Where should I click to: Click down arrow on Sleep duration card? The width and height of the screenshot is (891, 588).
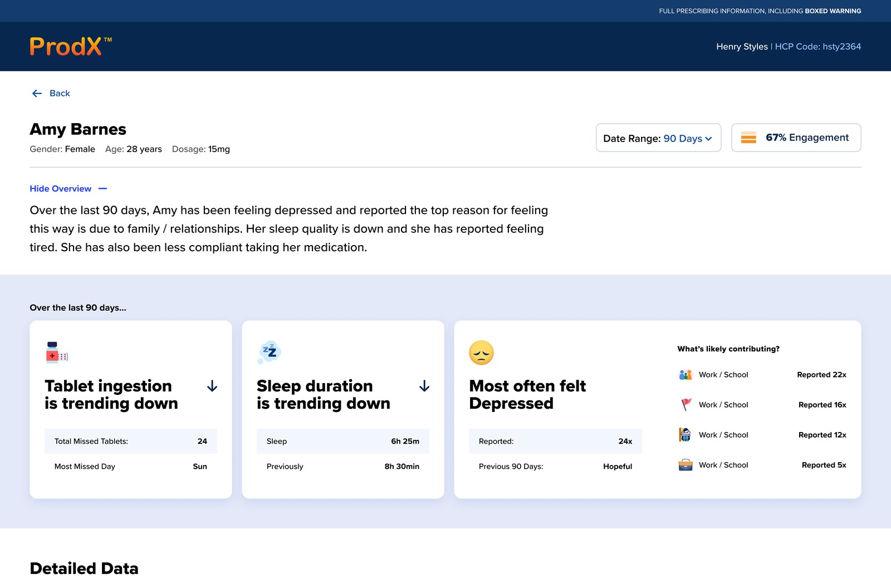coord(424,386)
